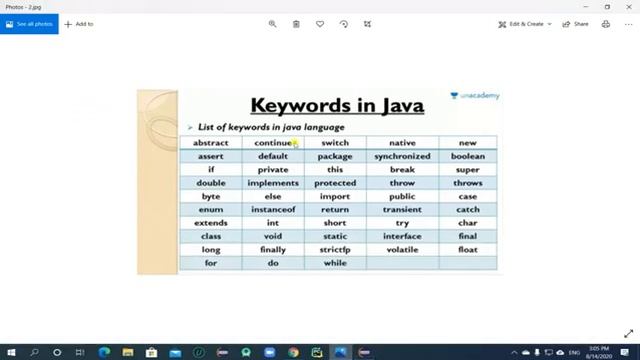Open File Explorer from taskbar
Screen dimensions: 640x360
(128, 352)
